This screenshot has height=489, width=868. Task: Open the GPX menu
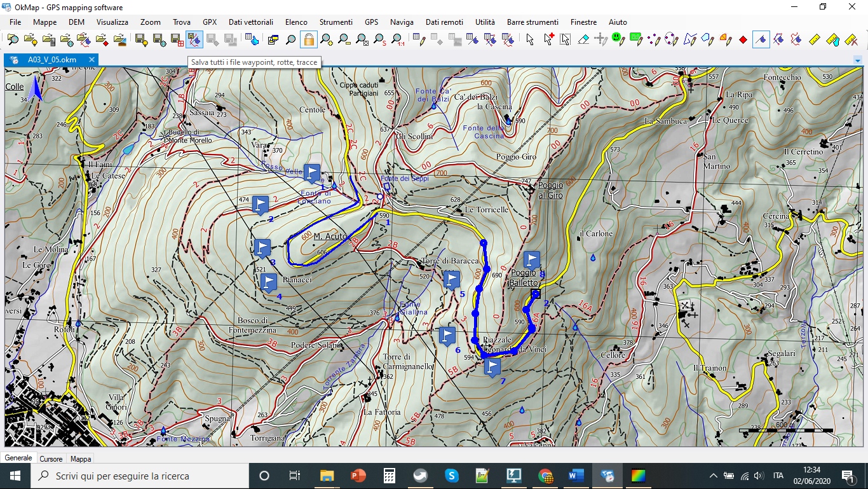[x=210, y=22]
